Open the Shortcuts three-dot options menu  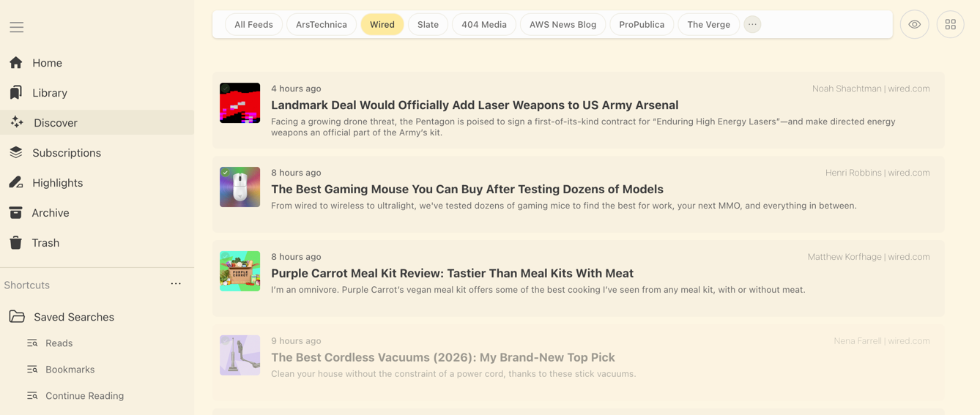click(x=176, y=284)
